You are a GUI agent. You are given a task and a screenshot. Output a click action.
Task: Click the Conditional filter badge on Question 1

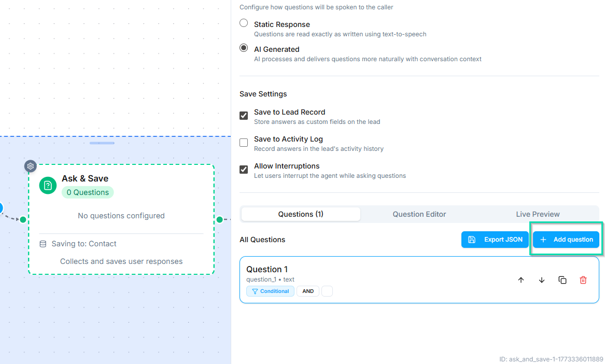pyautogui.click(x=270, y=291)
